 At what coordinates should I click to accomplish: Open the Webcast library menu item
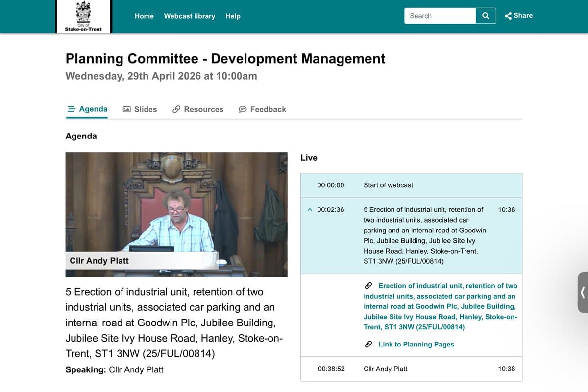click(189, 16)
